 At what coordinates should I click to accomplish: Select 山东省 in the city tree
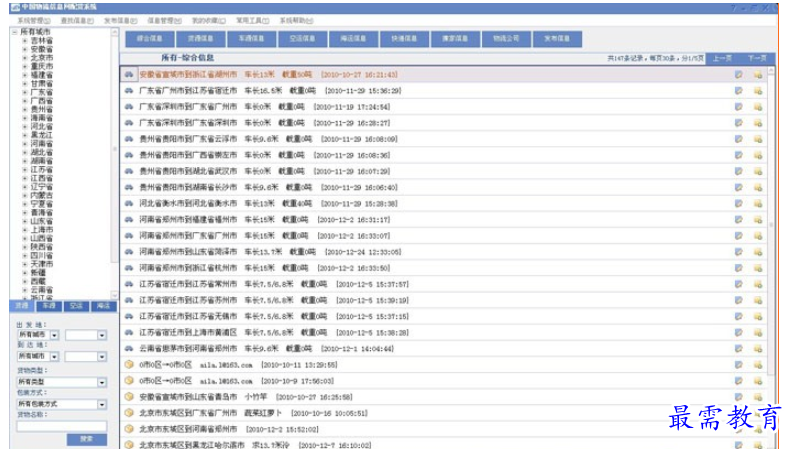point(41,221)
